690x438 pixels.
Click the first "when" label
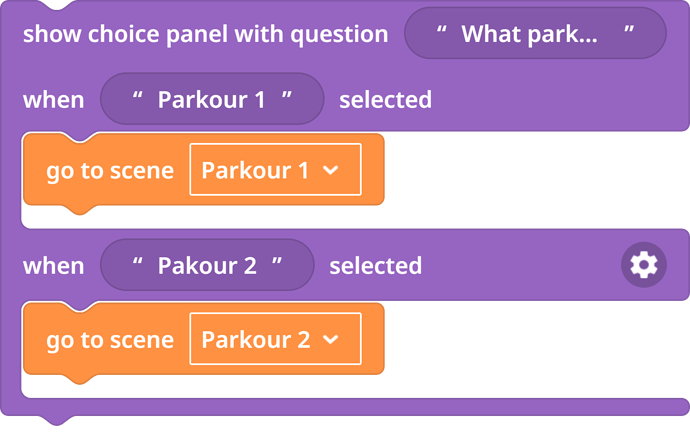[x=54, y=100]
